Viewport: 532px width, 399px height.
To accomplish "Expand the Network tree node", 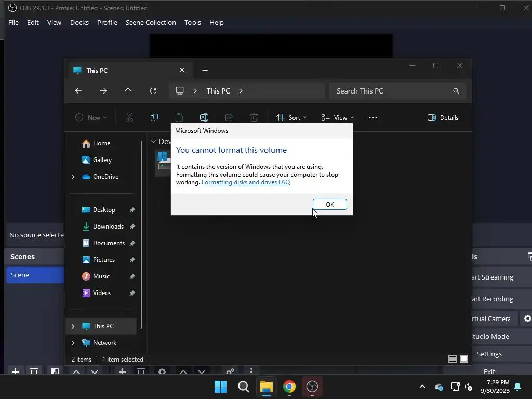I will coord(73,343).
